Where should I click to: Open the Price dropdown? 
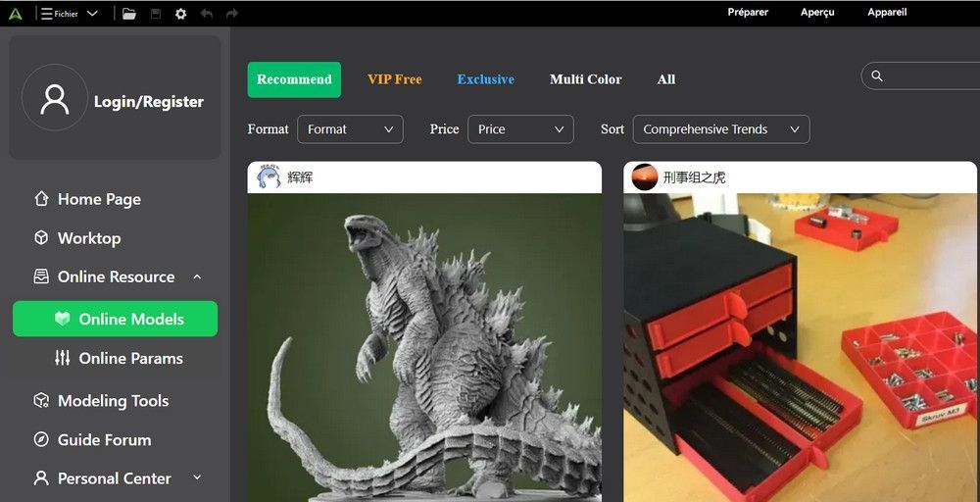tap(520, 129)
